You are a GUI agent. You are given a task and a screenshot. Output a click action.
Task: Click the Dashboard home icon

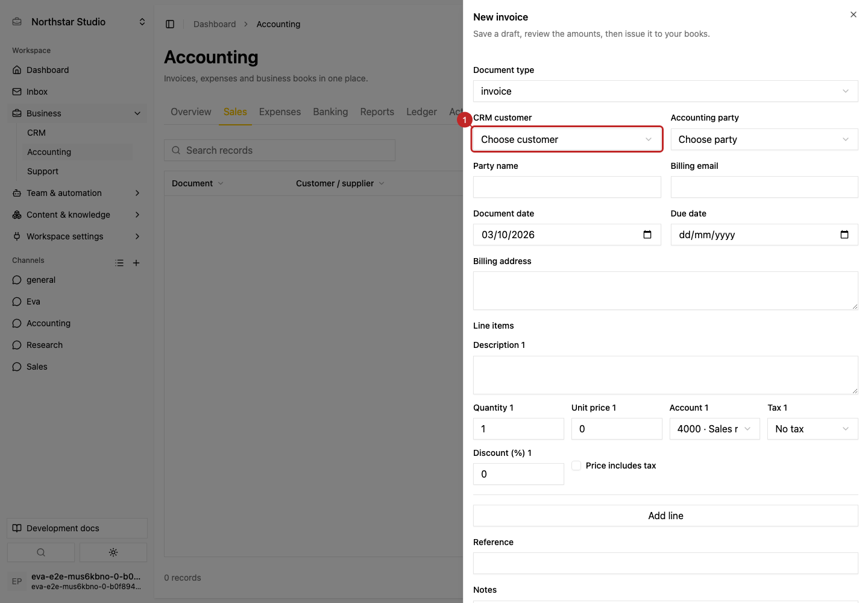tap(17, 70)
